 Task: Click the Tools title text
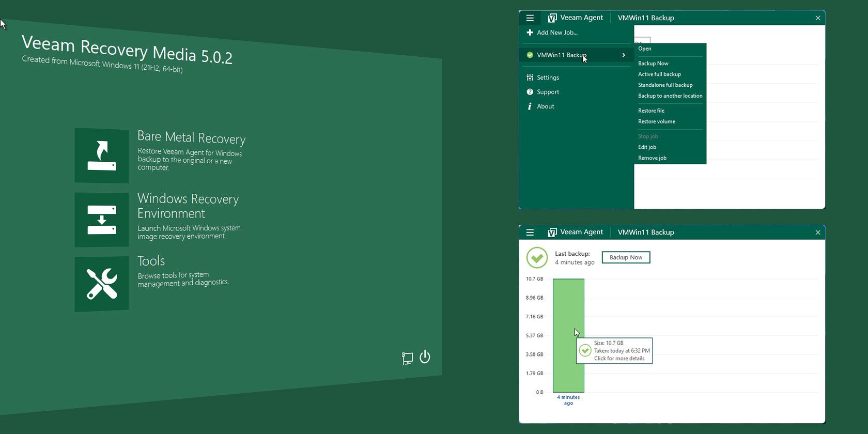[x=151, y=261]
